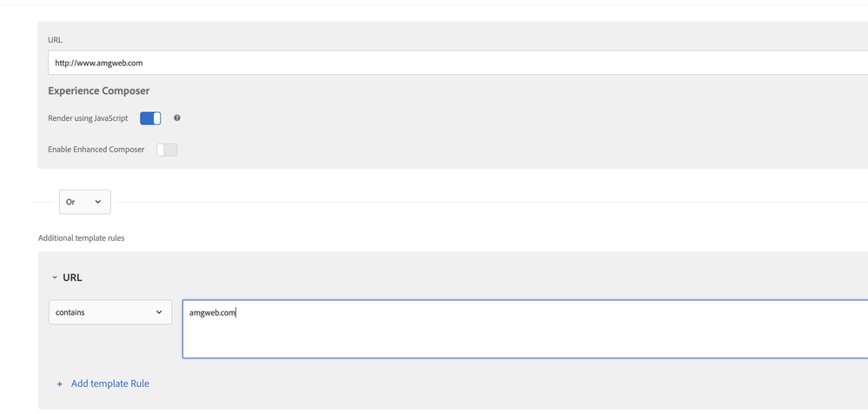Click the help question mark icon

pos(177,118)
